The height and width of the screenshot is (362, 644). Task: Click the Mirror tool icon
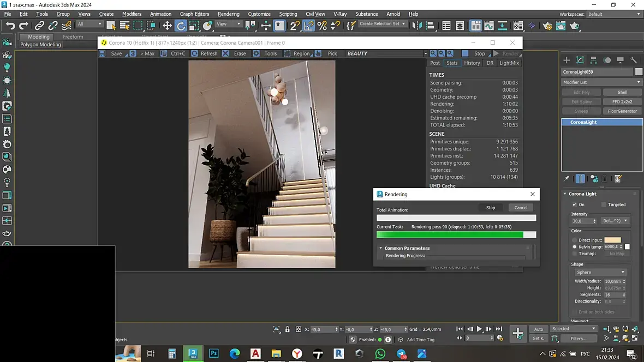(418, 26)
